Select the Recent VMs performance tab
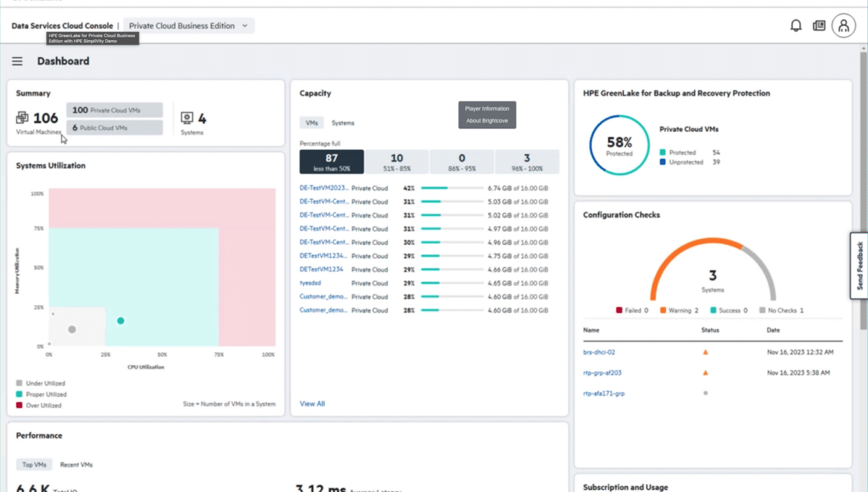868x492 pixels. click(x=76, y=465)
